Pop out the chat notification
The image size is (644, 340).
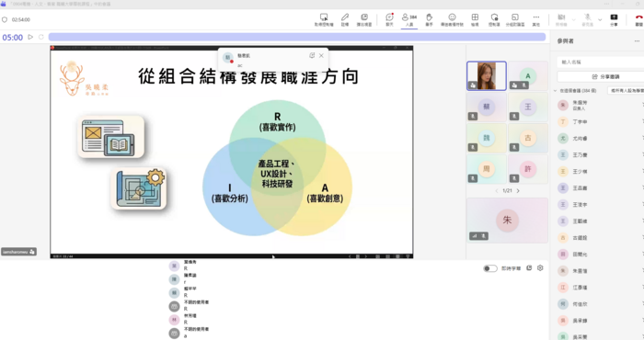pyautogui.click(x=312, y=55)
